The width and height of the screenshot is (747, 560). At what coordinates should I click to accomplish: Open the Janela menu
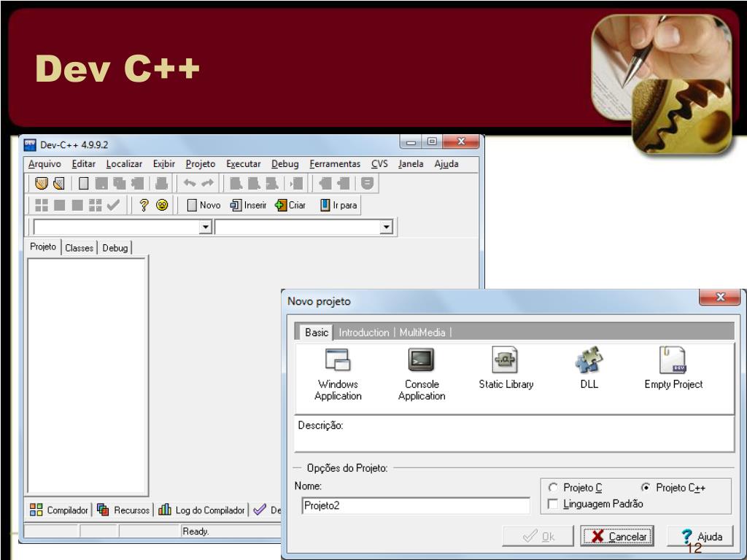click(x=411, y=164)
